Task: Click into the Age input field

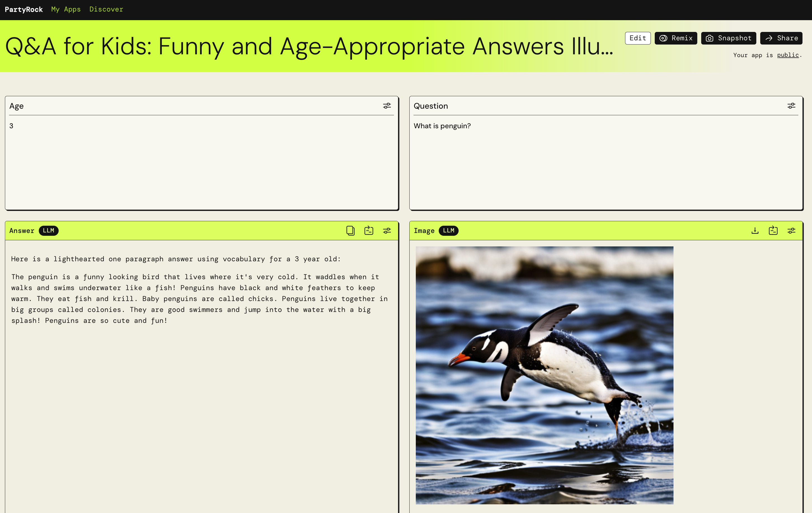Action: (201, 162)
